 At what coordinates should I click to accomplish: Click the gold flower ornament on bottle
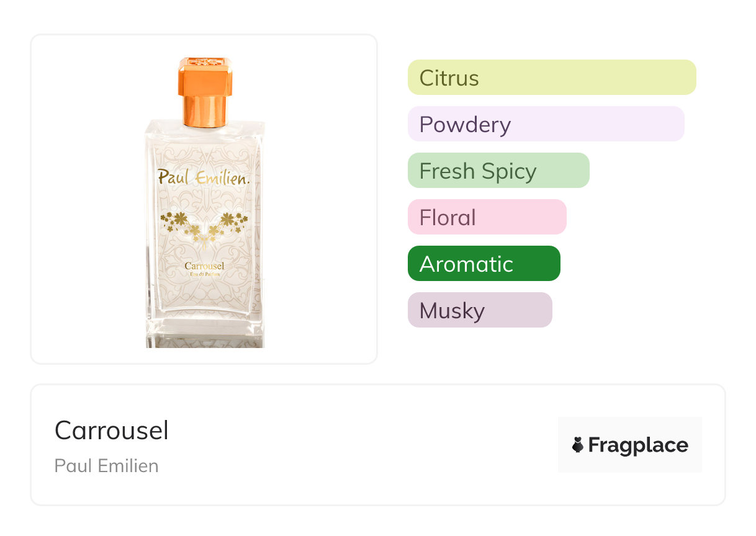(205, 225)
